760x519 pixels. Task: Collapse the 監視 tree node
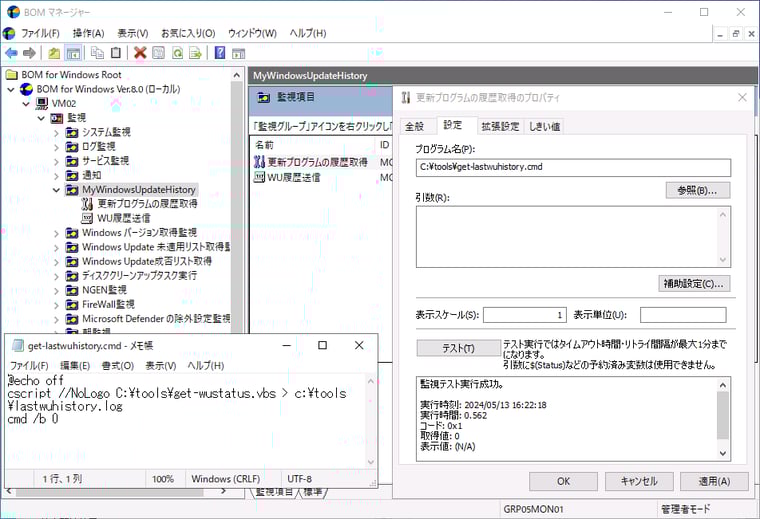pos(41,118)
